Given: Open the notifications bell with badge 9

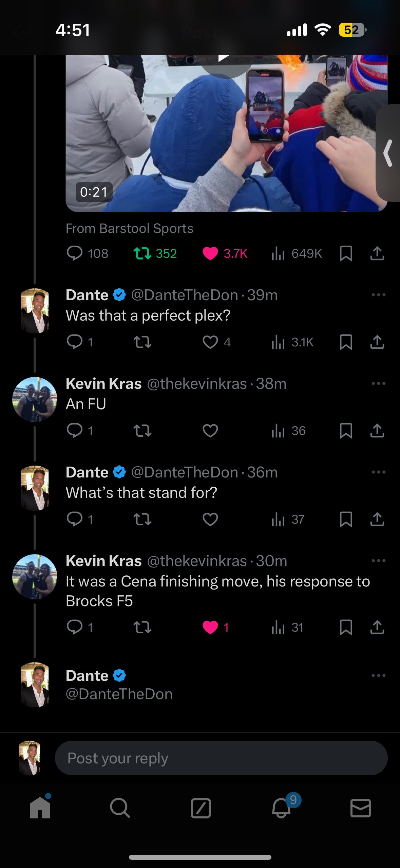Looking at the screenshot, I should point(282,808).
